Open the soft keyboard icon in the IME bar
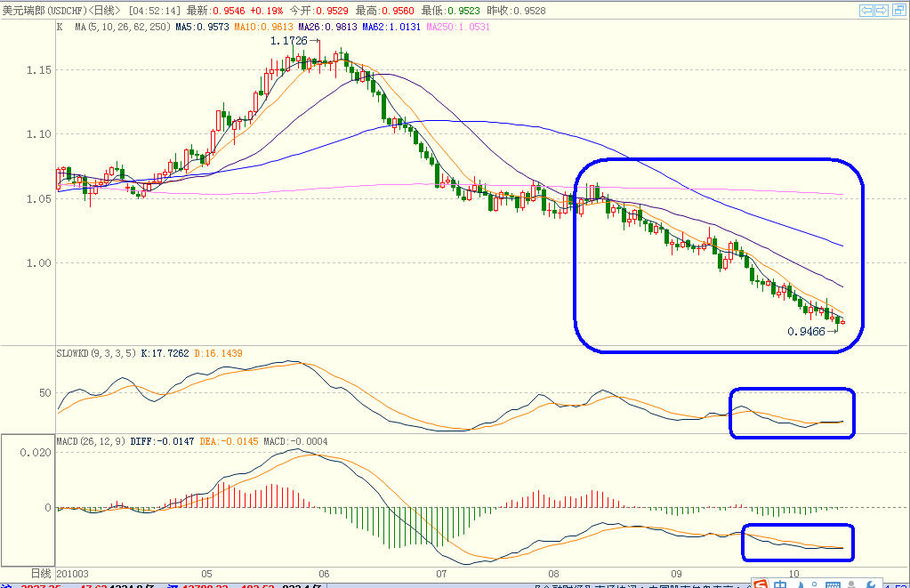The image size is (910, 588). point(833,584)
